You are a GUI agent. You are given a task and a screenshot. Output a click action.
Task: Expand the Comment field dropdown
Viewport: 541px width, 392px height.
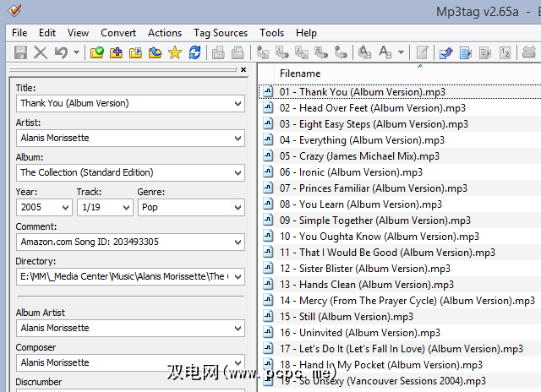click(238, 242)
